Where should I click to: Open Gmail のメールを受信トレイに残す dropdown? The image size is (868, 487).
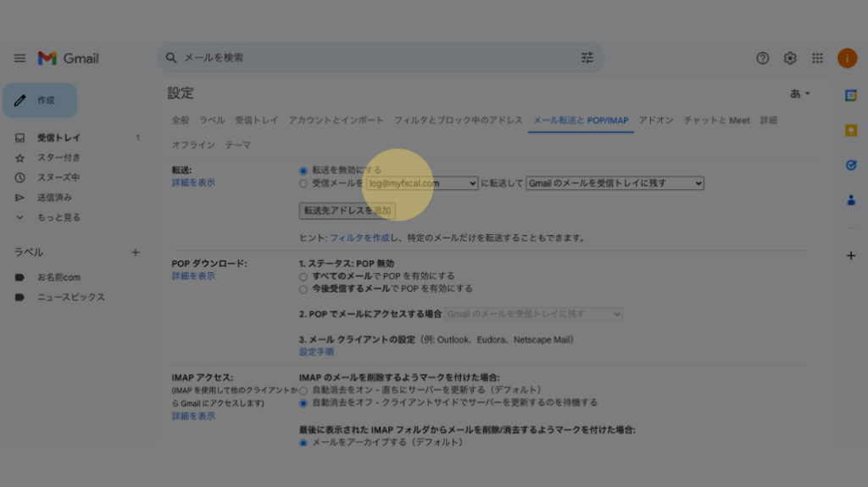tap(615, 183)
